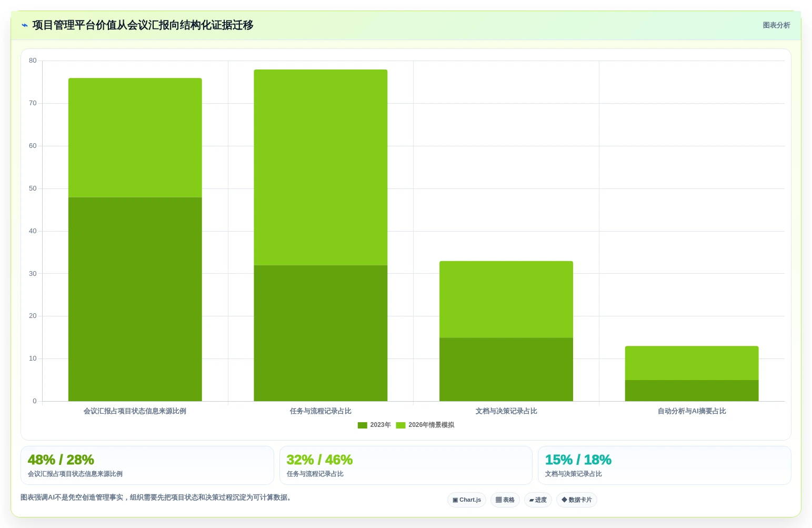Click the 自动分析与AI摘要占比 x-axis label
The image size is (812, 528).
[691, 411]
